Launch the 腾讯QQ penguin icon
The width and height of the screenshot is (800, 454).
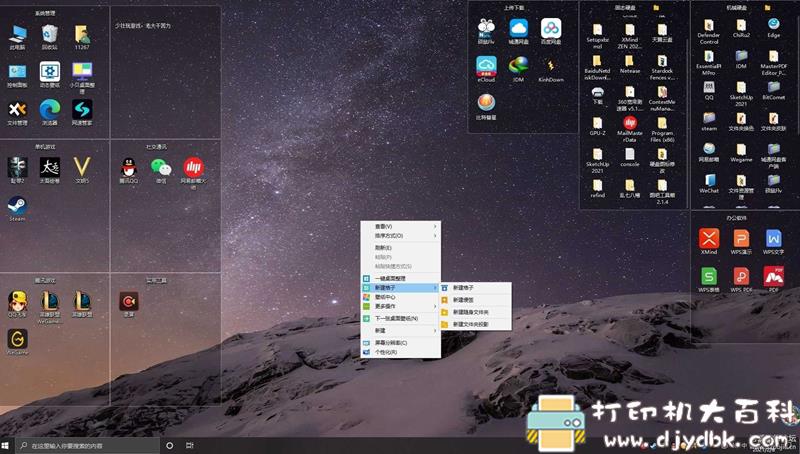point(129,170)
